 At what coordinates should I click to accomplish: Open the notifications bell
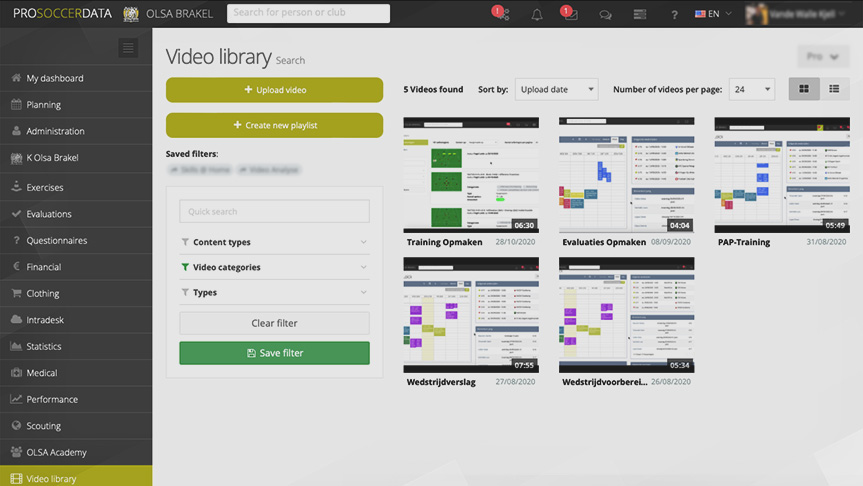537,15
